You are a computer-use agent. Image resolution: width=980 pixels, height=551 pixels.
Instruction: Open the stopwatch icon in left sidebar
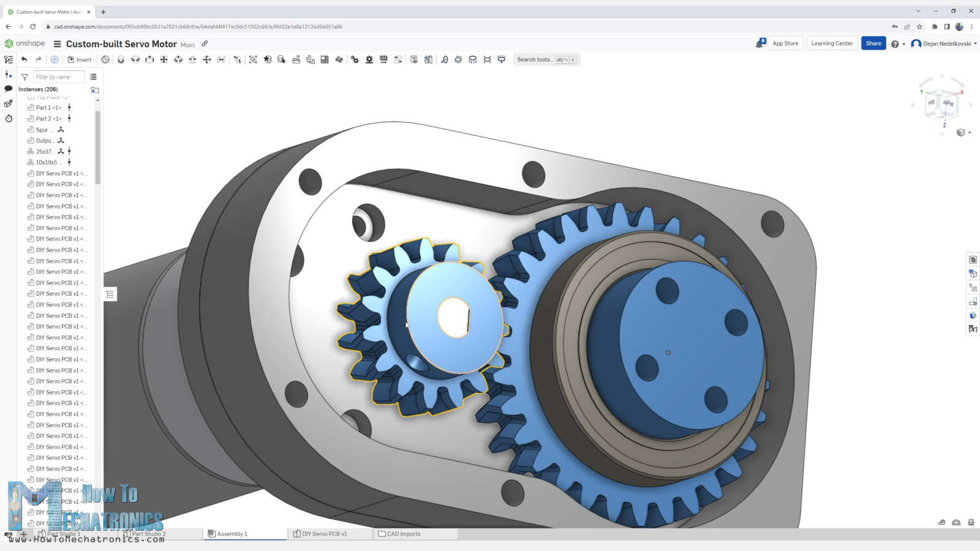tap(9, 118)
